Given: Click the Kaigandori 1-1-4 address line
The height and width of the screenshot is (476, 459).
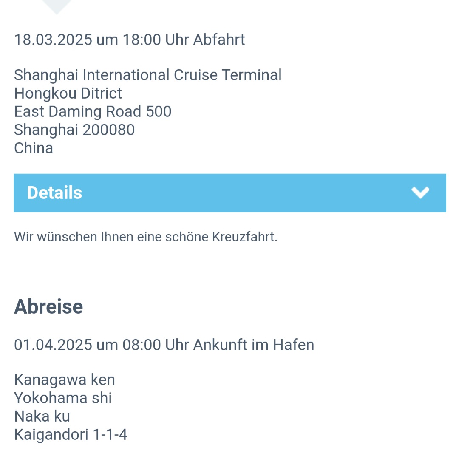Looking at the screenshot, I should (71, 435).
